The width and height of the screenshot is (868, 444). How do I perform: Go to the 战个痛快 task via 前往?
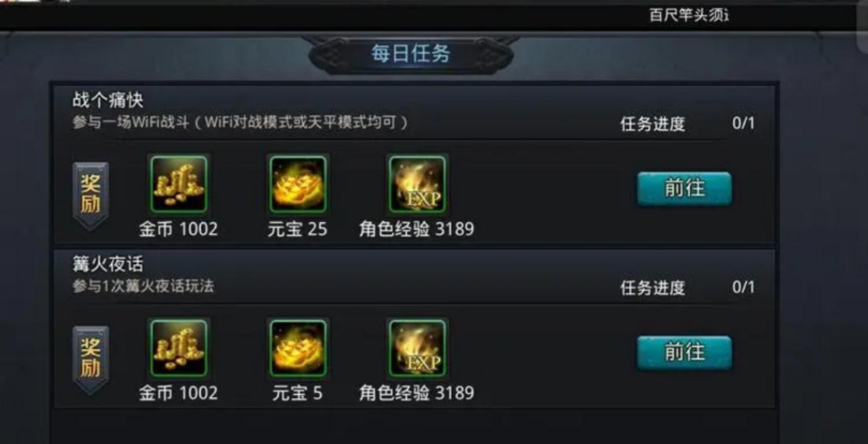point(684,189)
